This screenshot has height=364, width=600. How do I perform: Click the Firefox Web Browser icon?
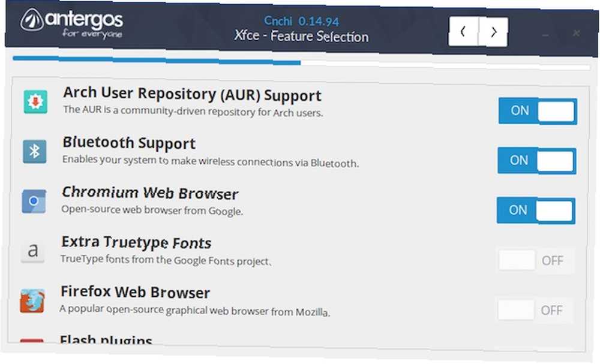point(32,301)
